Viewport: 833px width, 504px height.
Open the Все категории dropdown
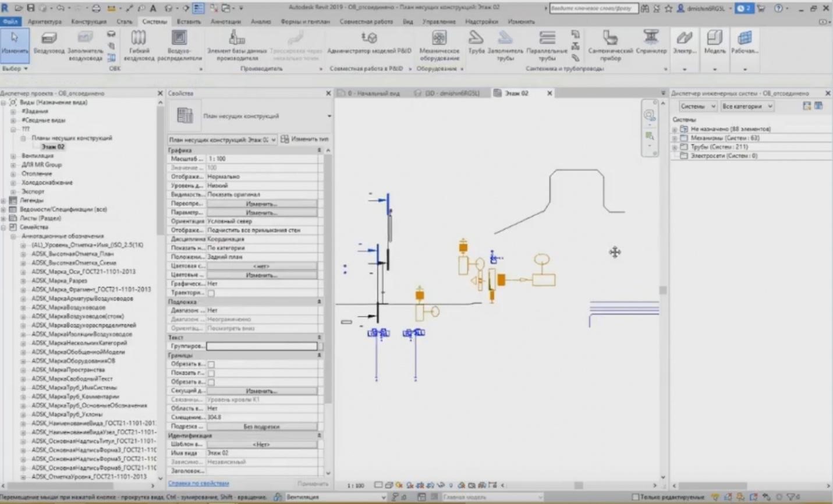(747, 107)
